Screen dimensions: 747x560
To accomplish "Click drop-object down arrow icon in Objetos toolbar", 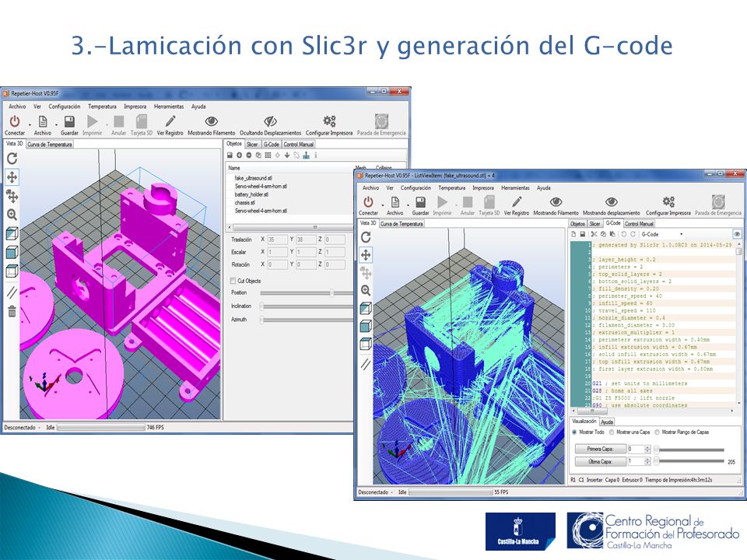I will pyautogui.click(x=287, y=156).
